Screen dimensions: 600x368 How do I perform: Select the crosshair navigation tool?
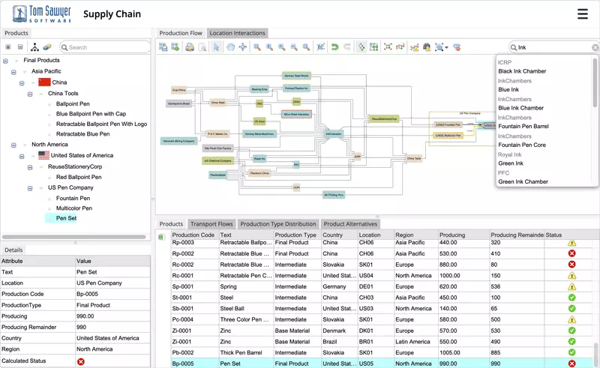point(243,47)
